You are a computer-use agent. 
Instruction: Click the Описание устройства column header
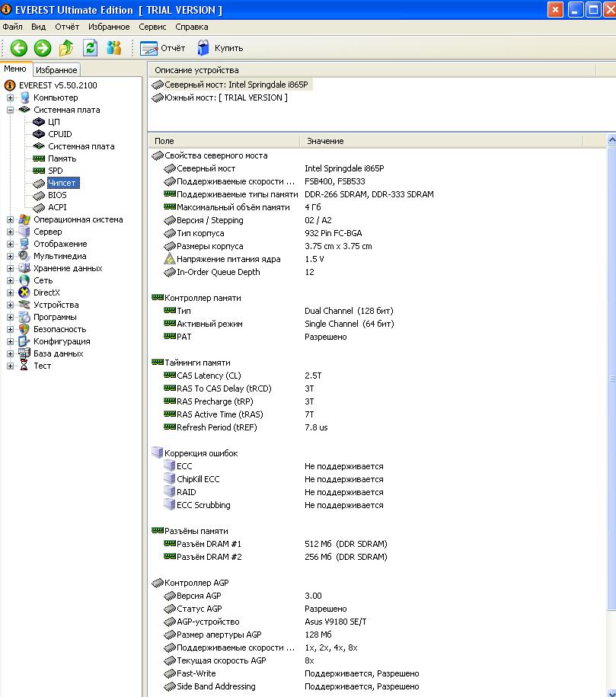coord(372,70)
